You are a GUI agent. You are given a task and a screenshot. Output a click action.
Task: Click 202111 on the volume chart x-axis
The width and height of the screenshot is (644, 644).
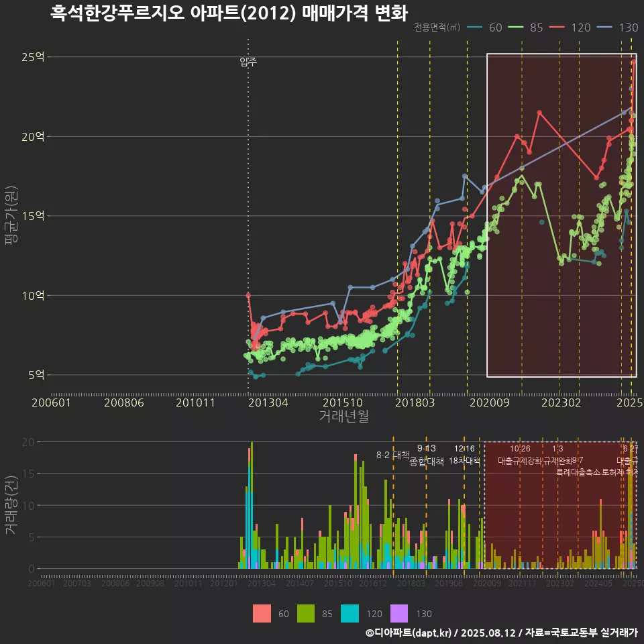523,583
